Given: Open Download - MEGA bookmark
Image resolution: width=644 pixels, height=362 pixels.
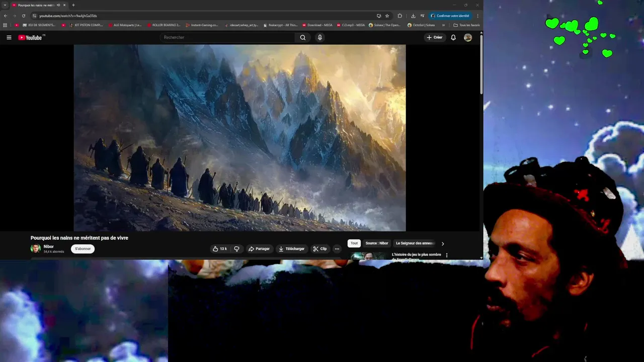Looking at the screenshot, I should pyautogui.click(x=317, y=25).
